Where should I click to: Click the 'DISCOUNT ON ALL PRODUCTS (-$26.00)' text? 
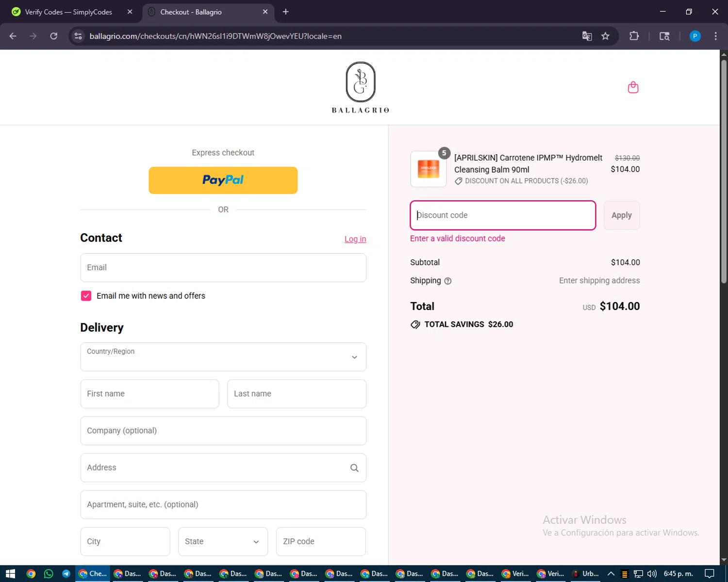(527, 181)
